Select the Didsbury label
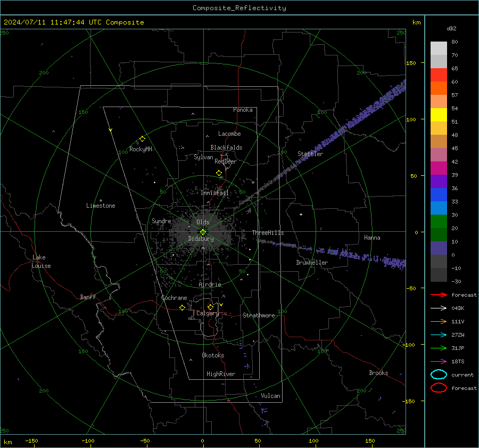 point(201,239)
